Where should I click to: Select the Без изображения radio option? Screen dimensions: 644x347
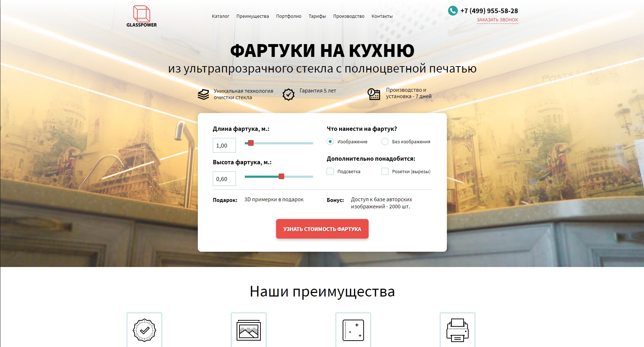[385, 142]
